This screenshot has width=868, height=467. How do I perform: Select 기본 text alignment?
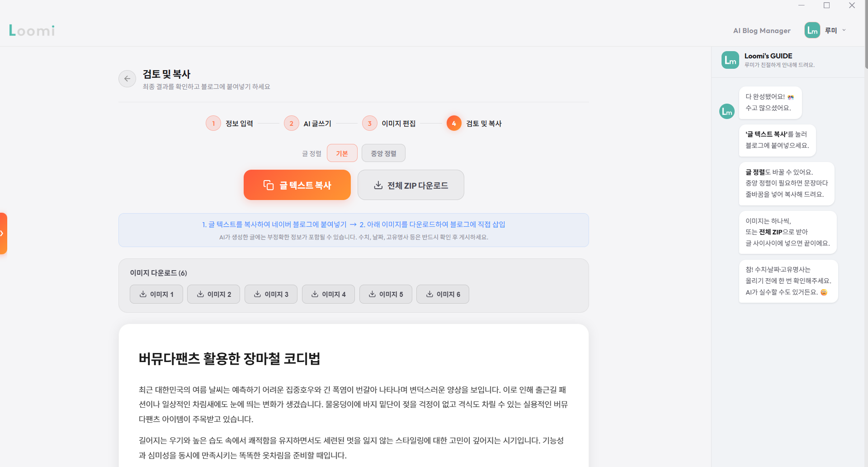click(342, 153)
